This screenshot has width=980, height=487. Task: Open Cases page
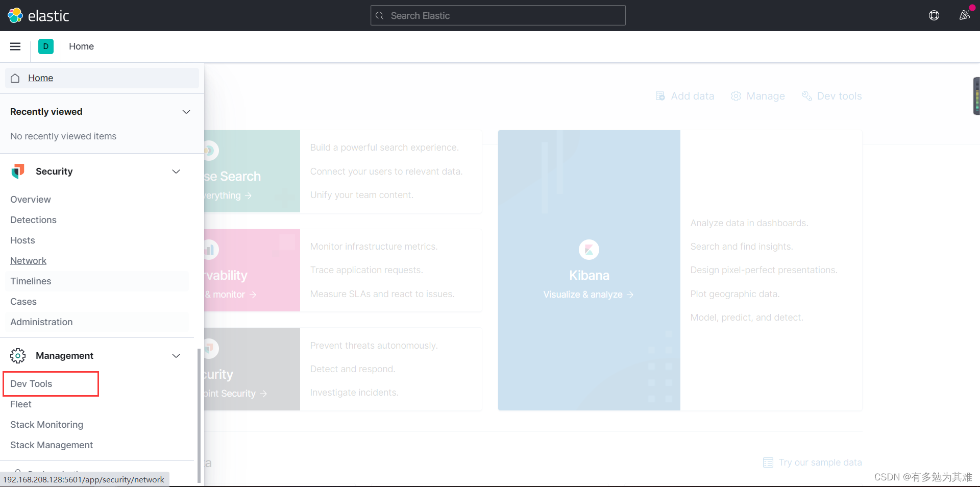(23, 302)
